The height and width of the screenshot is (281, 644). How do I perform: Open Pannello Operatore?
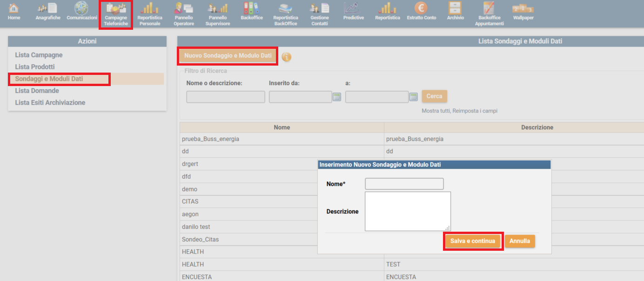click(x=184, y=14)
